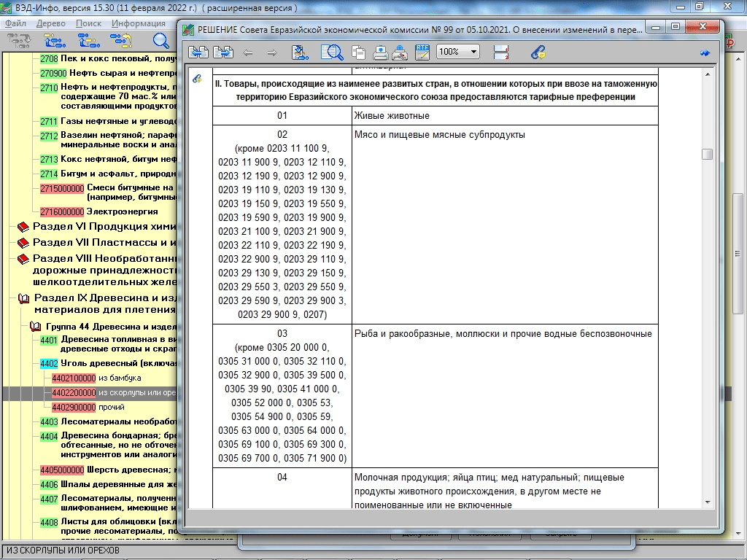Open the Файл menu
Viewport: 747px width, 560px height.
coord(16,23)
